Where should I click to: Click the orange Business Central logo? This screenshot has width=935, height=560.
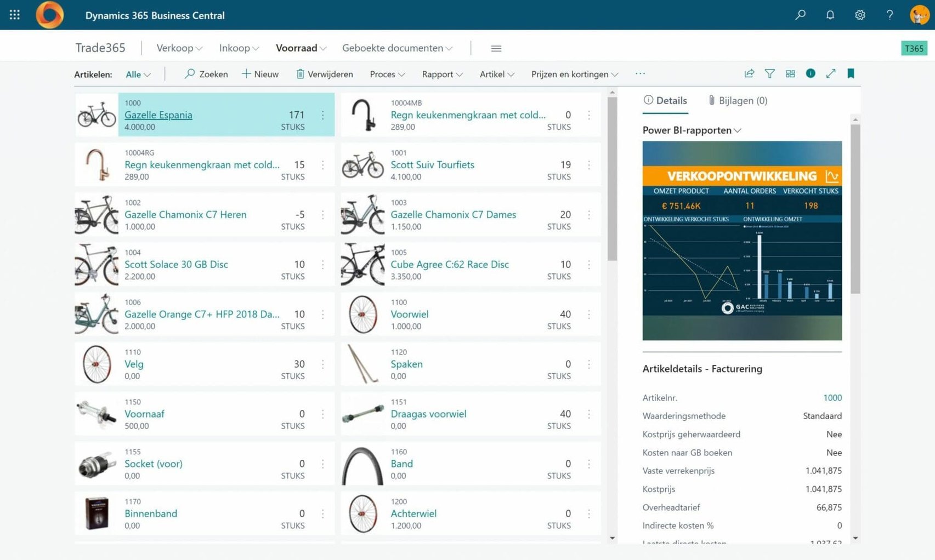tap(49, 15)
